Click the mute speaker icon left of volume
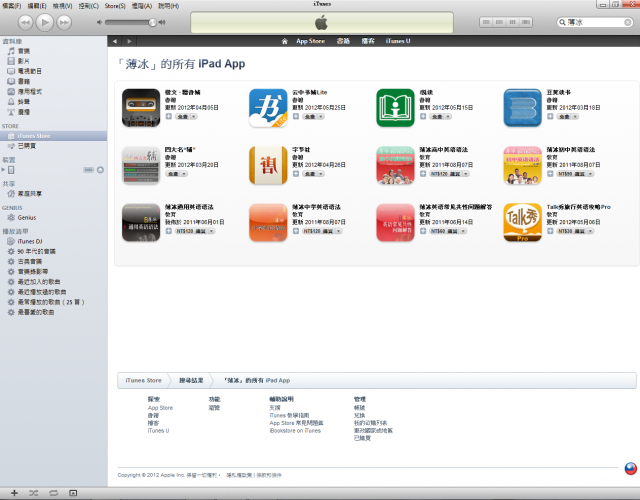 pos(99,22)
